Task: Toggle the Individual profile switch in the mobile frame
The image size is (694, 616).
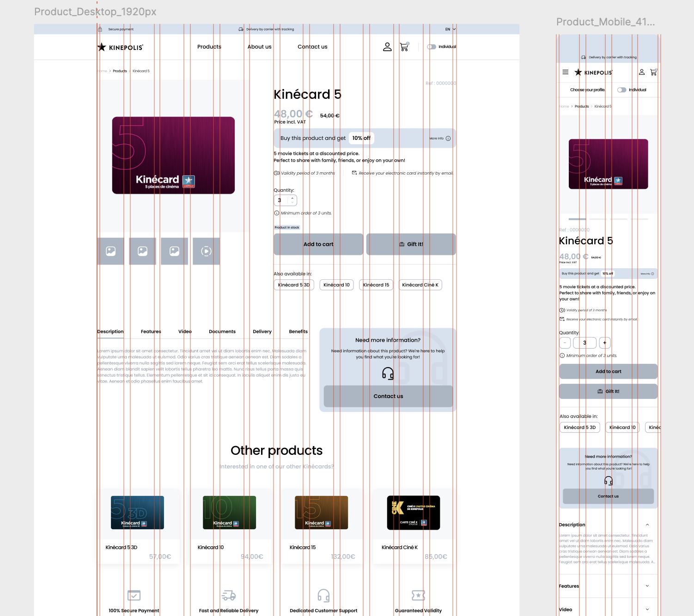Action: [622, 90]
